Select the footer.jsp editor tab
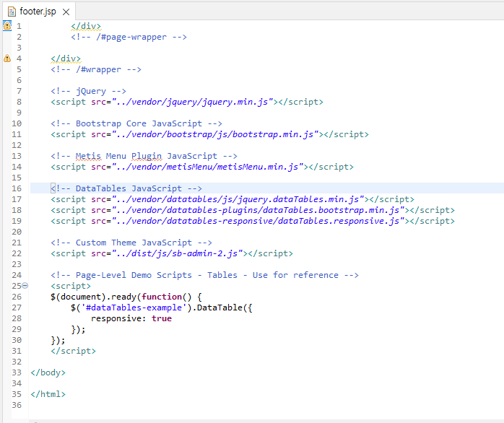The width and height of the screenshot is (504, 423). 38,12
